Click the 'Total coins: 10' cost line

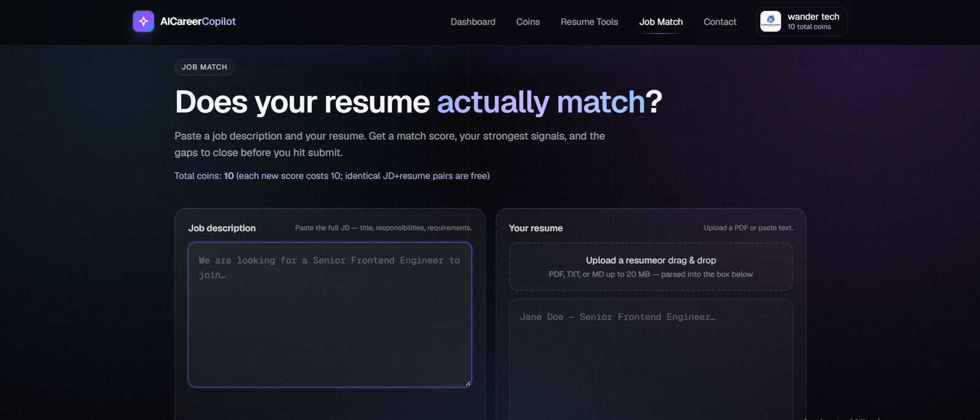tap(332, 176)
